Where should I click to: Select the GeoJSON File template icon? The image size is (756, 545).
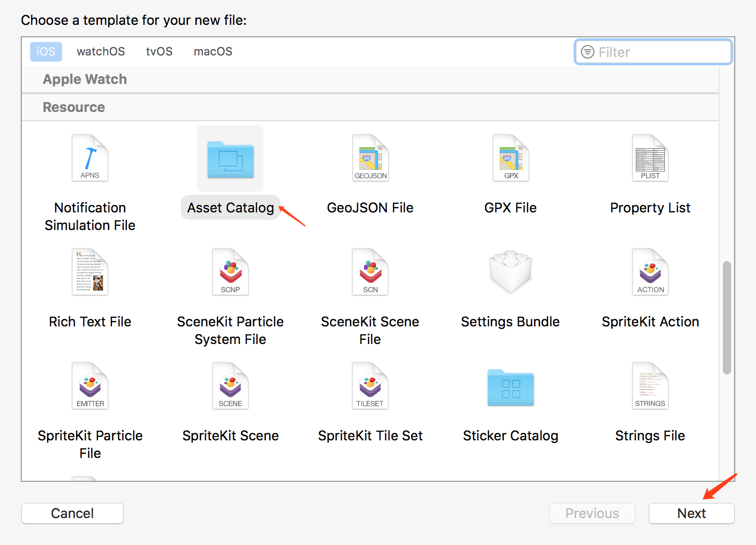(x=370, y=158)
